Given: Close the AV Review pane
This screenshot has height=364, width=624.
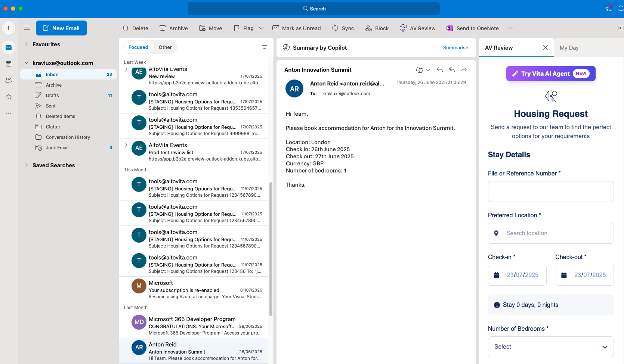Looking at the screenshot, I should coord(546,47).
